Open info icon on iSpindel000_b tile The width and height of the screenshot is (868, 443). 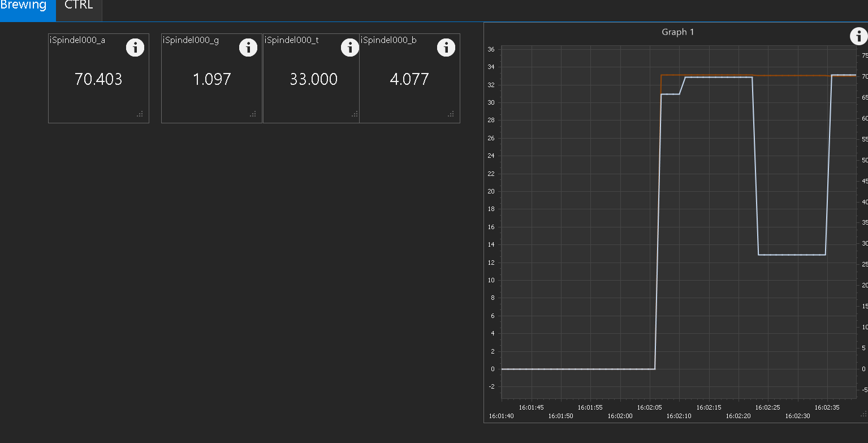click(446, 48)
